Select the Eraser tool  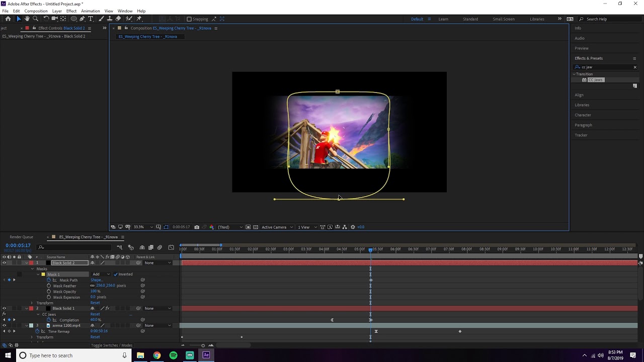(118, 19)
